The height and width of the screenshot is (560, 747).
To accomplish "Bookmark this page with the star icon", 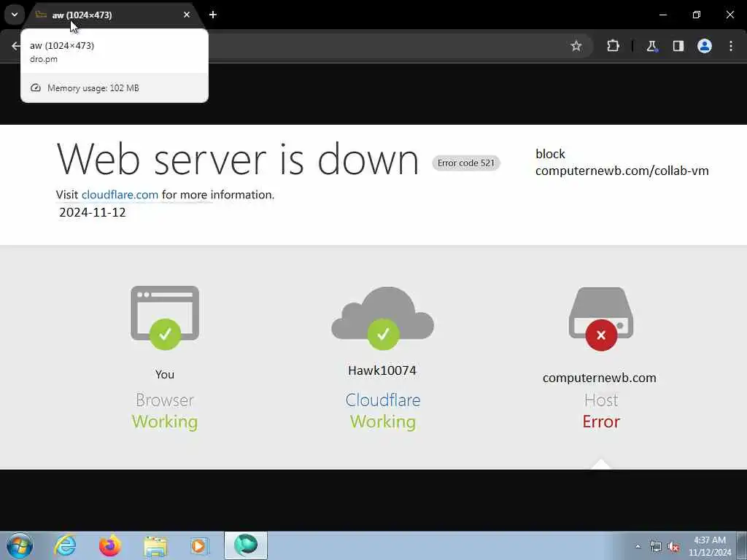I will (x=576, y=46).
